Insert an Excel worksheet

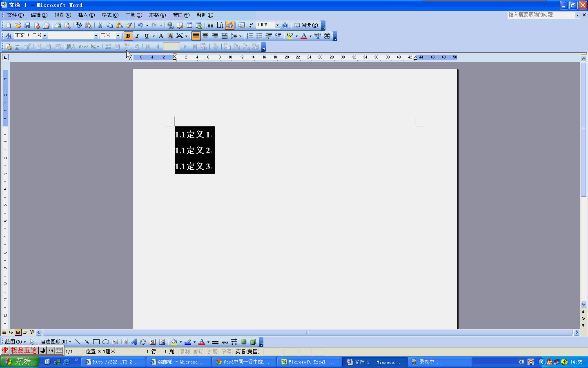[199, 25]
